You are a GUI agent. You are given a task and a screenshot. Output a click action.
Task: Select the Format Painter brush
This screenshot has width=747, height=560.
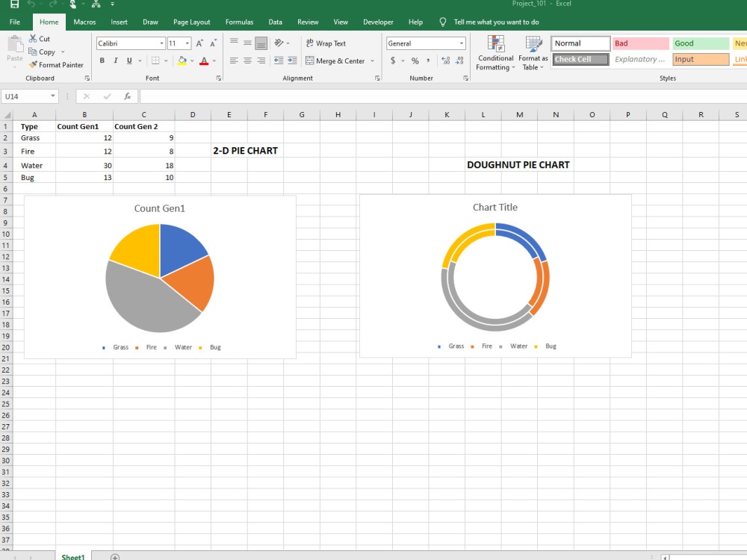point(33,64)
